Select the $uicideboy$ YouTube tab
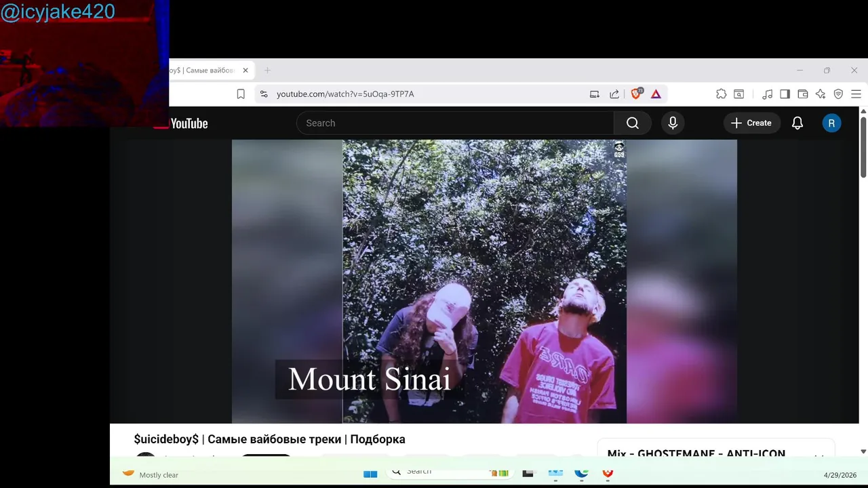Image resolution: width=868 pixels, height=488 pixels. pos(203,70)
